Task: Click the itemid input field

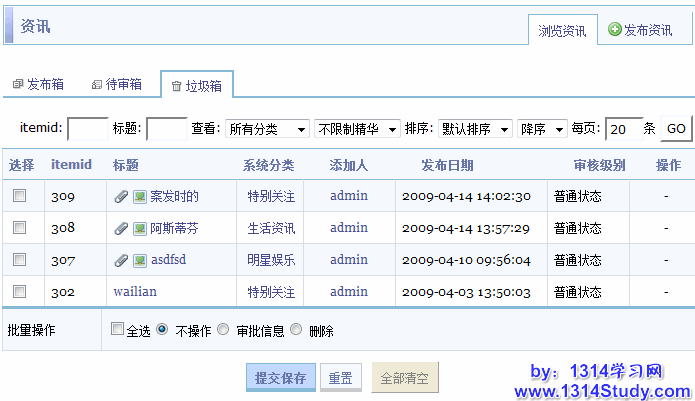Action: point(87,129)
